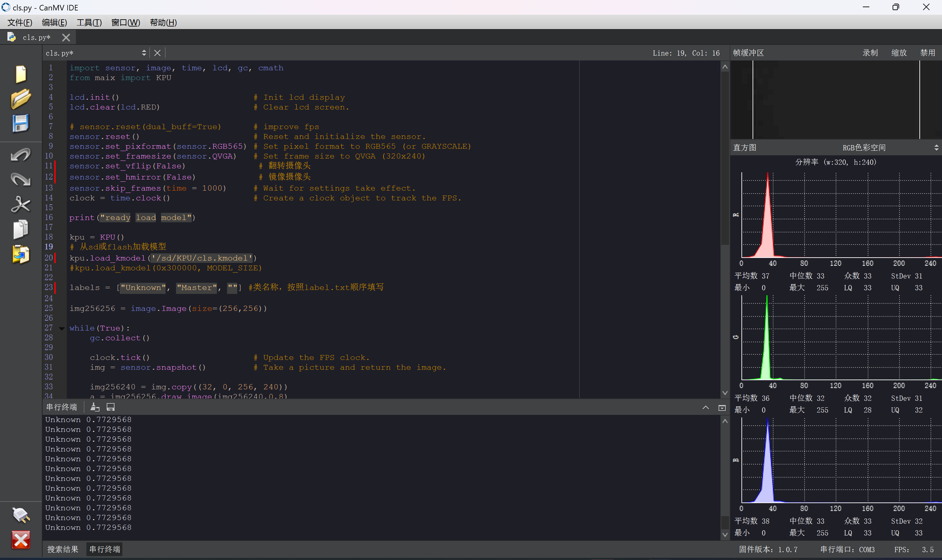Viewport: 942px width, 560px height.
Task: Click the 录制 record button
Action: point(870,53)
